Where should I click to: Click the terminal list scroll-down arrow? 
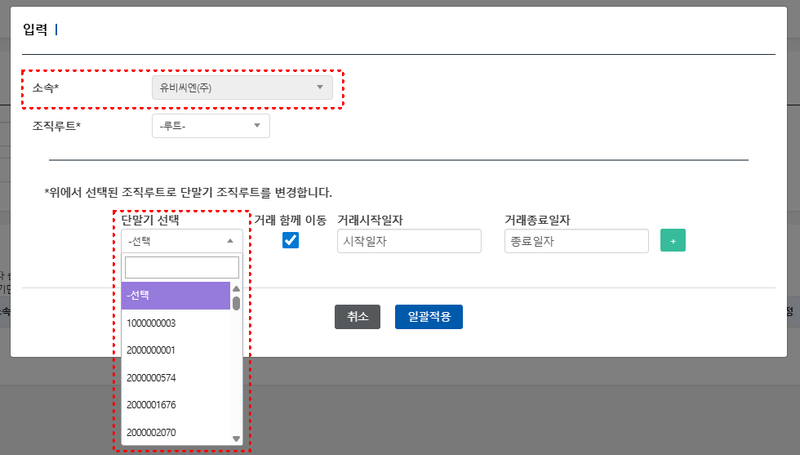click(236, 438)
